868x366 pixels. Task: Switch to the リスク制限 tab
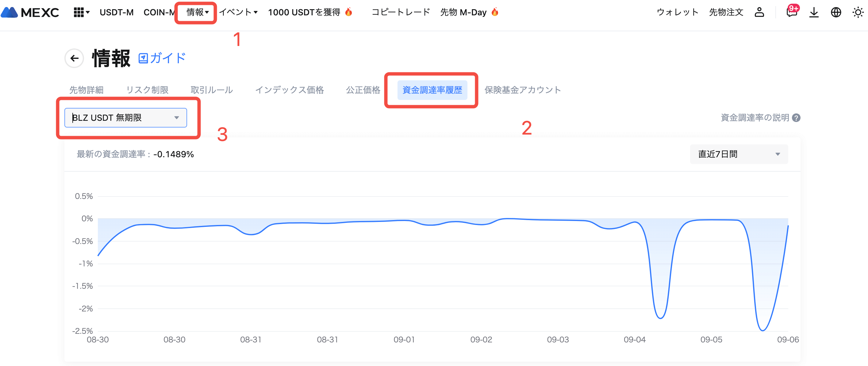coord(147,90)
